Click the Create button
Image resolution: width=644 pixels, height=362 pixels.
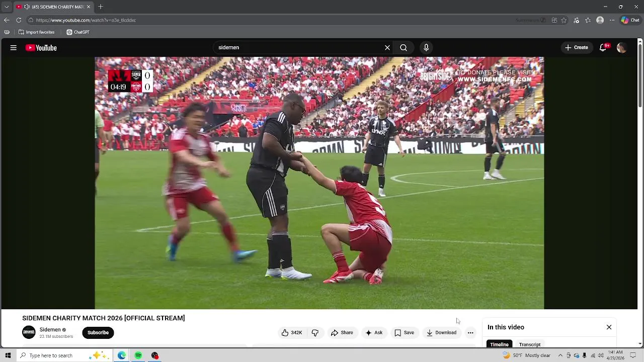pyautogui.click(x=577, y=48)
